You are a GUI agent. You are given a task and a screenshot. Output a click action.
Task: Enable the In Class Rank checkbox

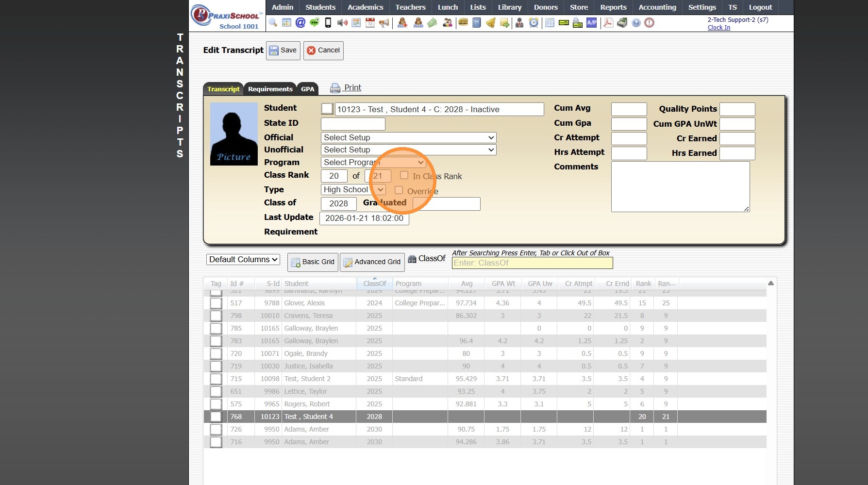404,175
